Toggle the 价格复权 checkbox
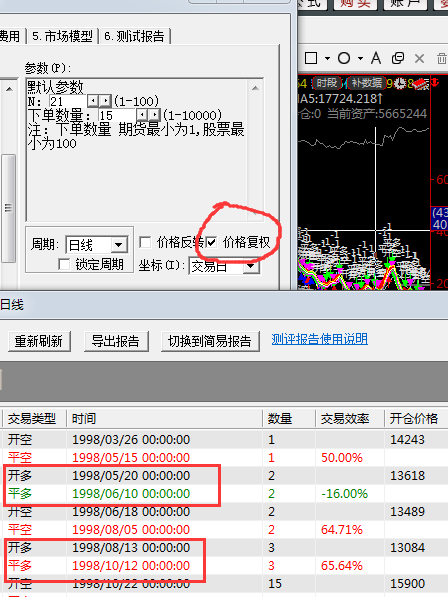The width and height of the screenshot is (448, 597). coord(211,242)
